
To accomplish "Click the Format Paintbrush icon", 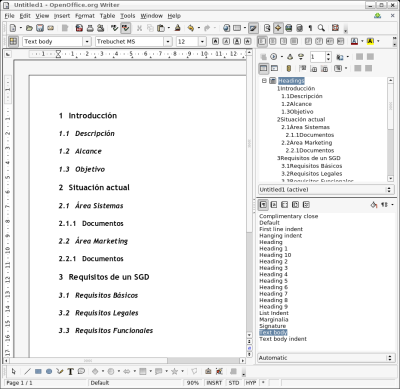I will pyautogui.click(x=178, y=28).
